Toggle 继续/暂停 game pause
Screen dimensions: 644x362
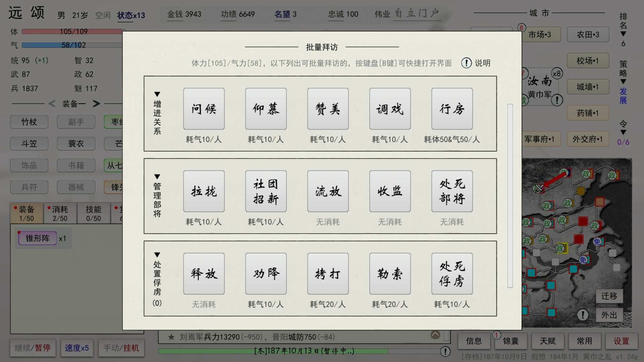33,348
